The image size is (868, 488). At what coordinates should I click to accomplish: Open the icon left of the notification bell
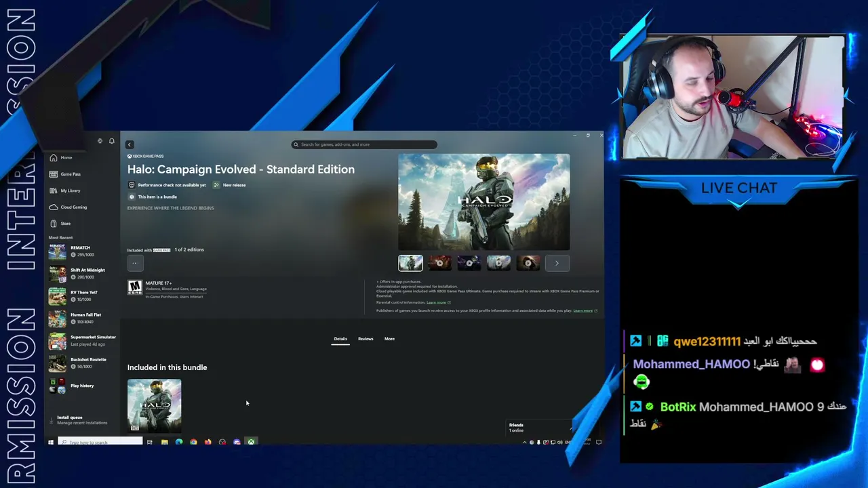(100, 141)
